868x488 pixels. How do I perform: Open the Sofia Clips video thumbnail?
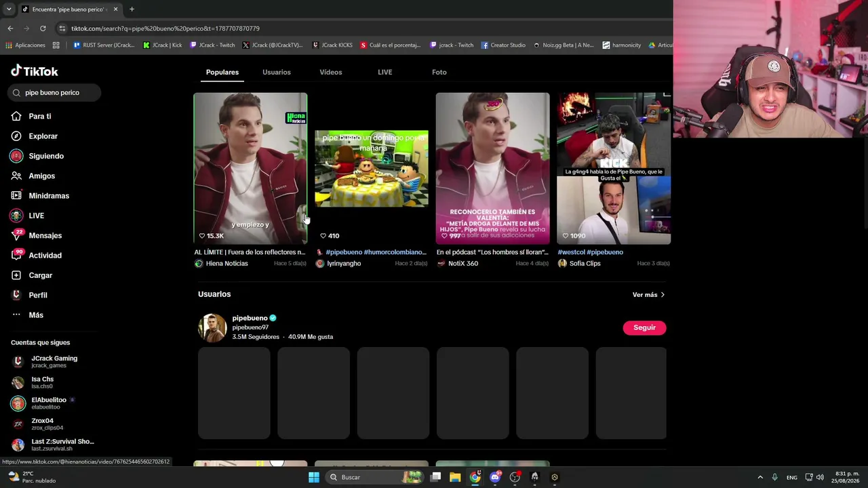click(x=614, y=168)
